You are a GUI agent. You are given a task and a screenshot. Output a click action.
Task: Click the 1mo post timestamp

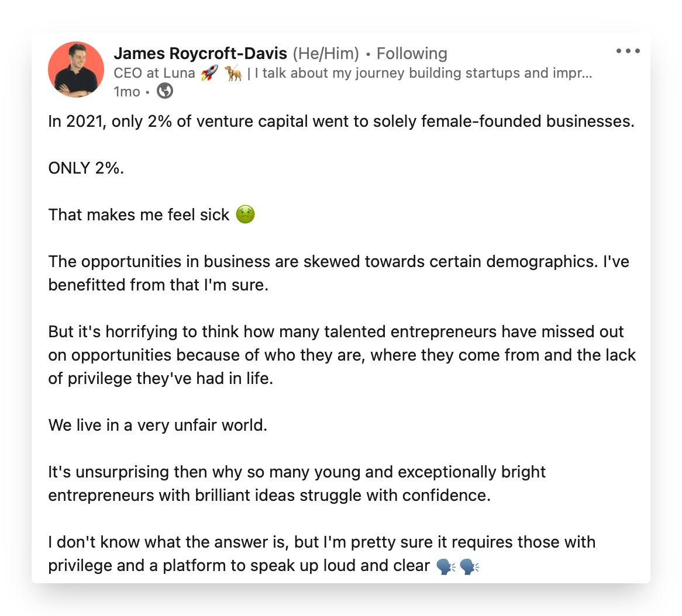click(126, 92)
